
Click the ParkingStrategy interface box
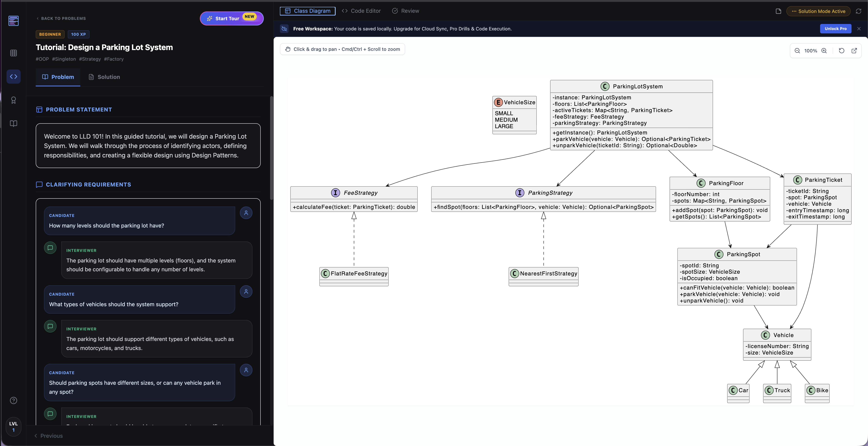544,199
